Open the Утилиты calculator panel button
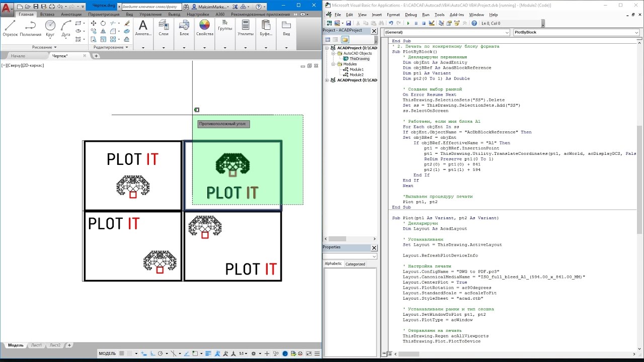 pyautogui.click(x=246, y=28)
